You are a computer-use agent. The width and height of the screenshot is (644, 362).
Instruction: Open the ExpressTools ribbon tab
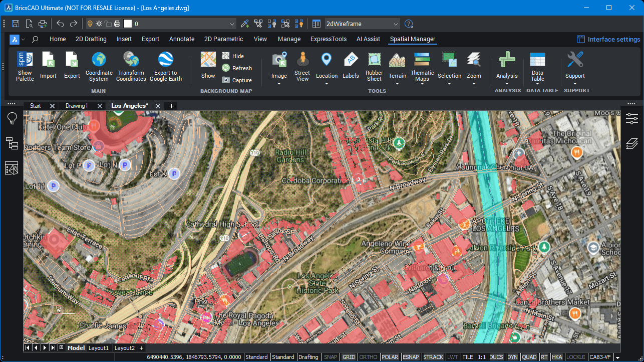pos(329,39)
